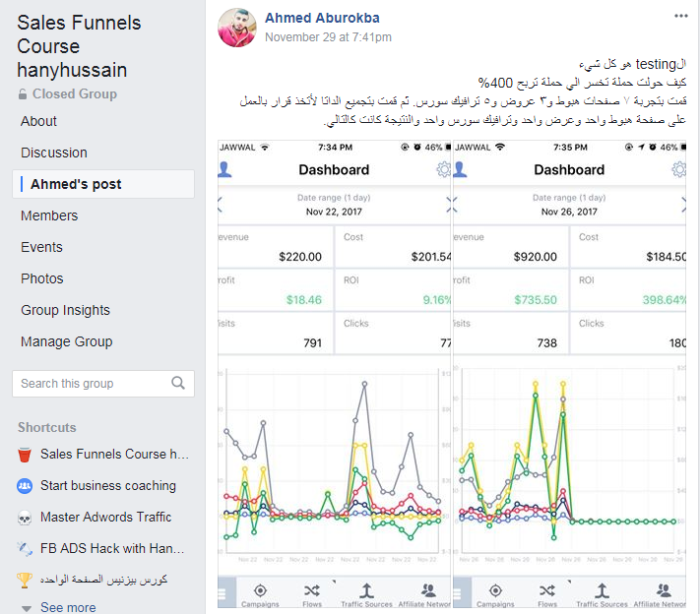The height and width of the screenshot is (614, 700).
Task: Click profile icon in Nov 26 dashboard screenshot
Action: (460, 169)
